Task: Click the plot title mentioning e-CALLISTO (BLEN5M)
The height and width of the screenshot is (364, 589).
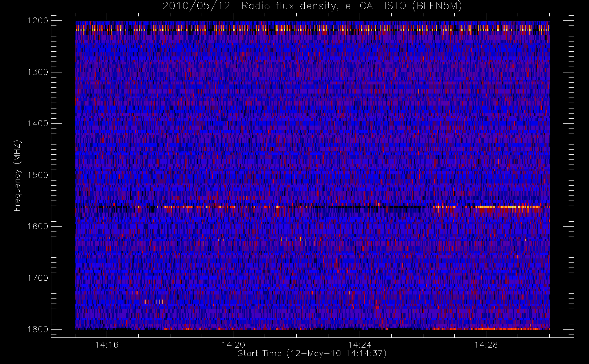Action: [x=312, y=6]
